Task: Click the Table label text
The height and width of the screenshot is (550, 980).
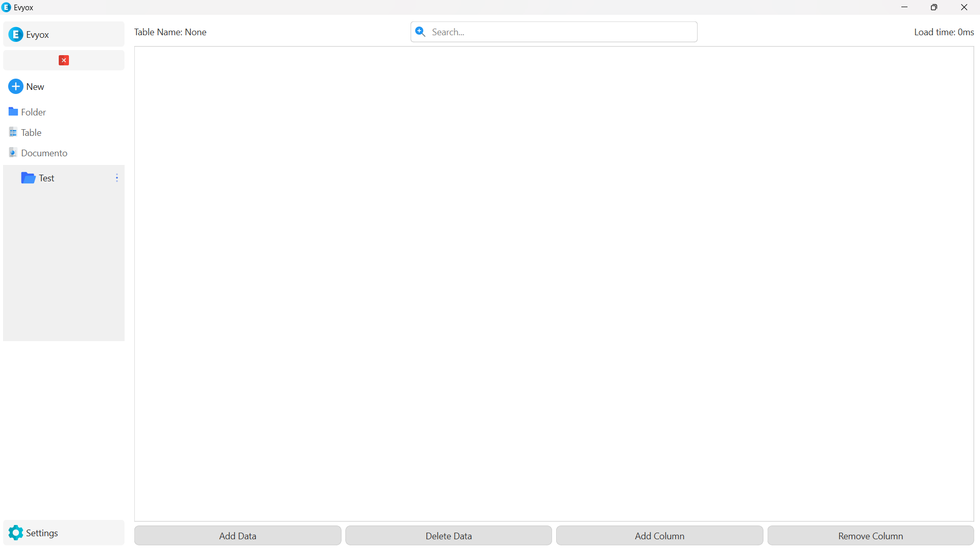Action: [31, 132]
